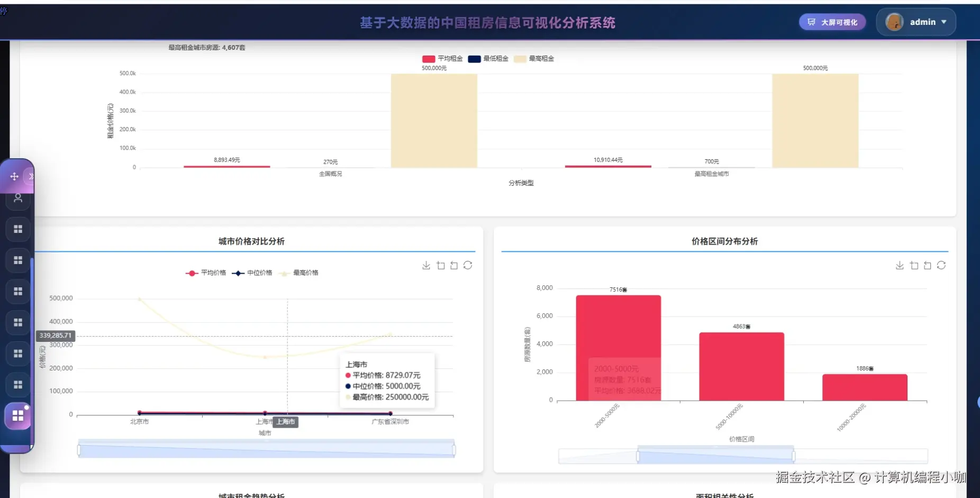Open the user profile icon in sidebar
Viewport: 980px width, 498px height.
18,198
